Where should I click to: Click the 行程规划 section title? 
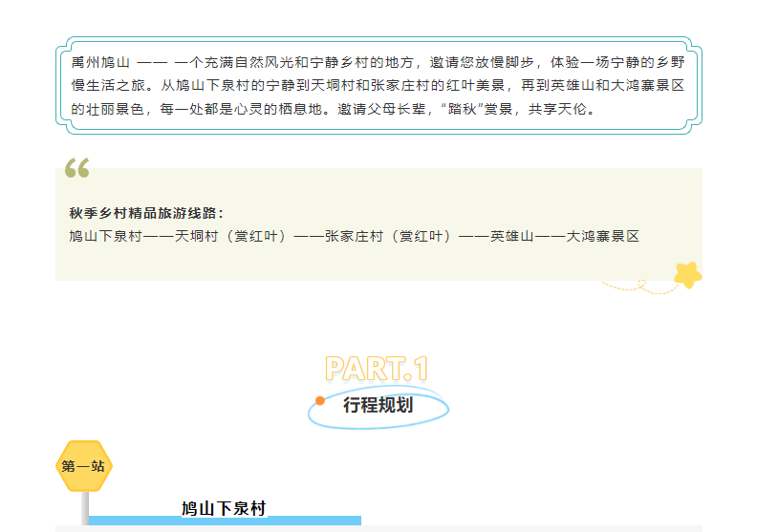pyautogui.click(x=378, y=405)
